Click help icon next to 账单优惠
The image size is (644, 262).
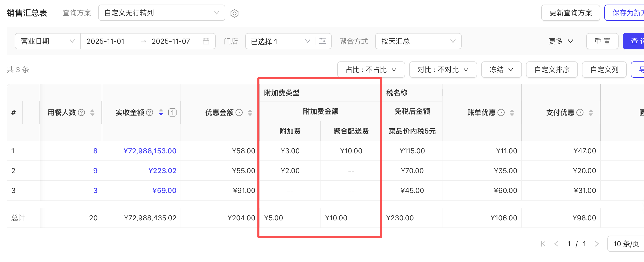click(x=501, y=112)
